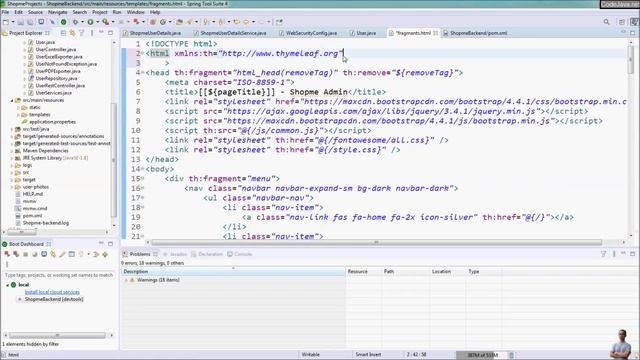The height and width of the screenshot is (360, 640).
Task: Click the Save All toolbar icon
Action: coord(30,22)
